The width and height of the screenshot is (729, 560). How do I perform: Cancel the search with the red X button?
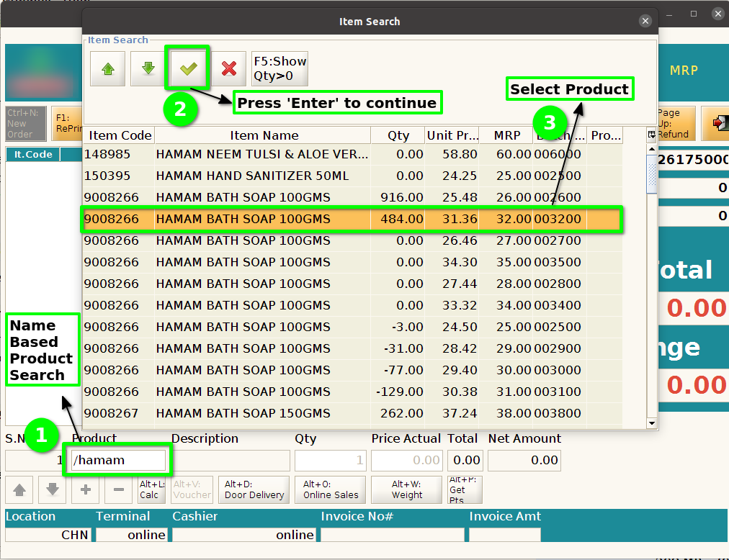pos(229,69)
